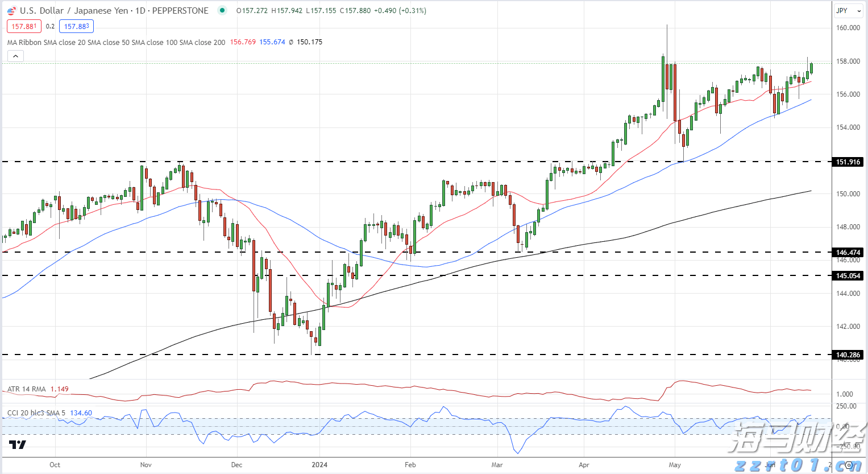The width and height of the screenshot is (868, 474).
Task: Click the 146.474 price level label
Action: [x=848, y=252]
